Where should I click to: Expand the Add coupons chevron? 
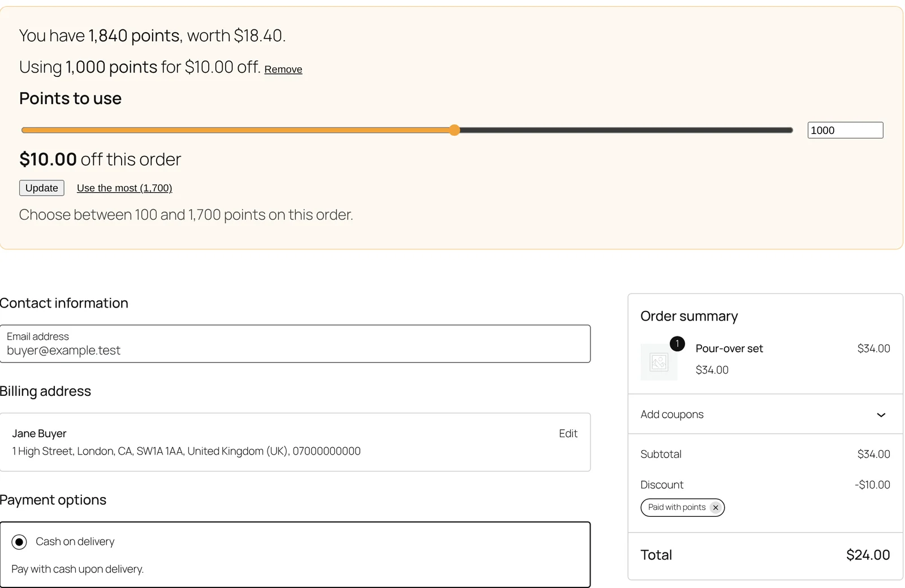coord(881,415)
